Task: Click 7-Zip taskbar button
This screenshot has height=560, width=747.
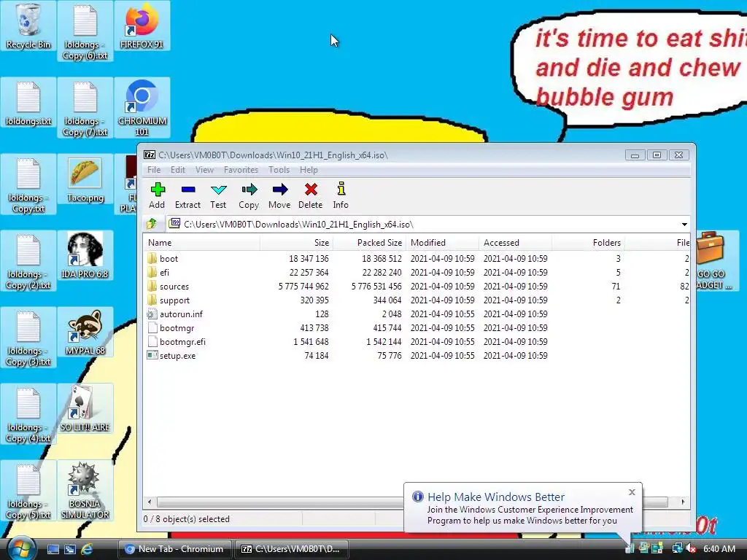Action: click(291, 549)
